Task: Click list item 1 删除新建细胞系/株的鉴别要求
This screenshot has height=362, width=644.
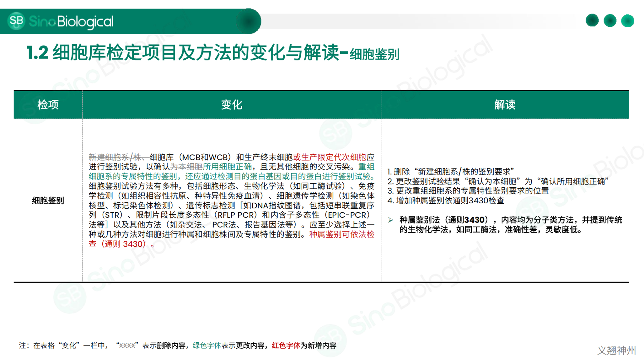Action: pos(451,172)
